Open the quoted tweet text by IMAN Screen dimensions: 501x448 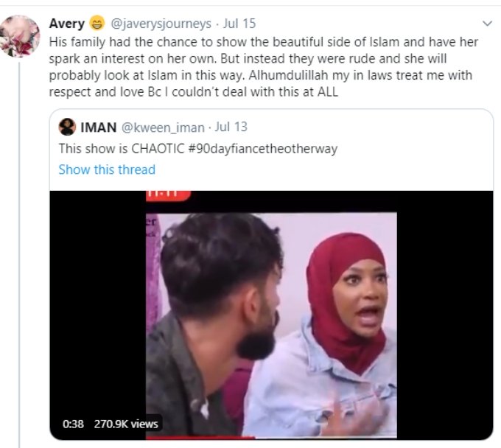point(197,149)
